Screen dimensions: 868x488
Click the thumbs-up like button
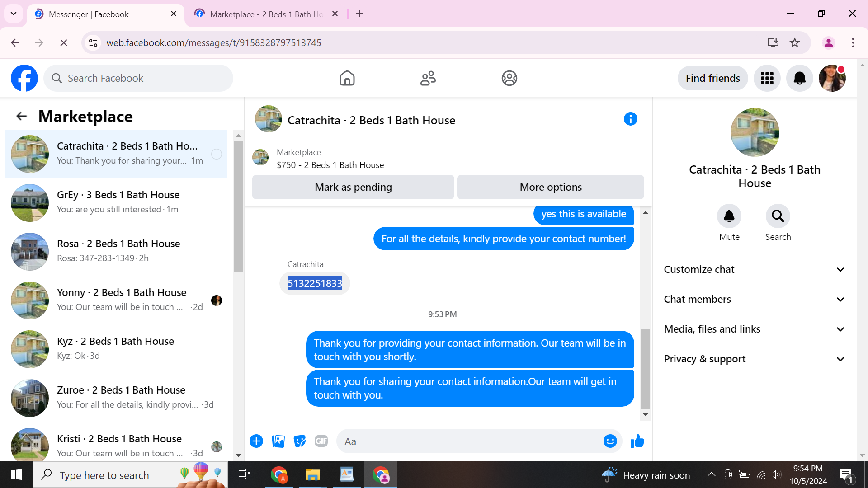(x=637, y=441)
